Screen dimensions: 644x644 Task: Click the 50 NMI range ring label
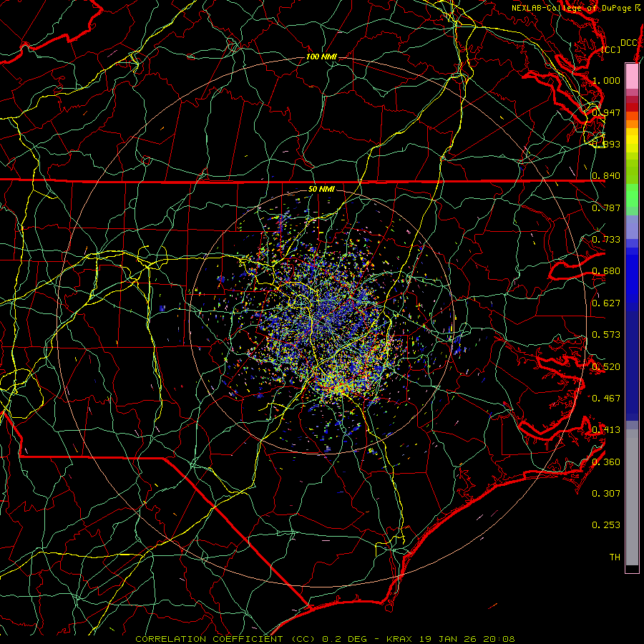click(x=321, y=189)
